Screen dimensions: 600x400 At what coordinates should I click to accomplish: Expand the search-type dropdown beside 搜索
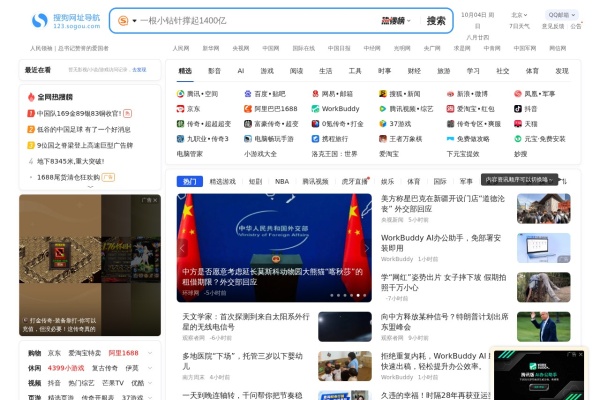(396, 21)
